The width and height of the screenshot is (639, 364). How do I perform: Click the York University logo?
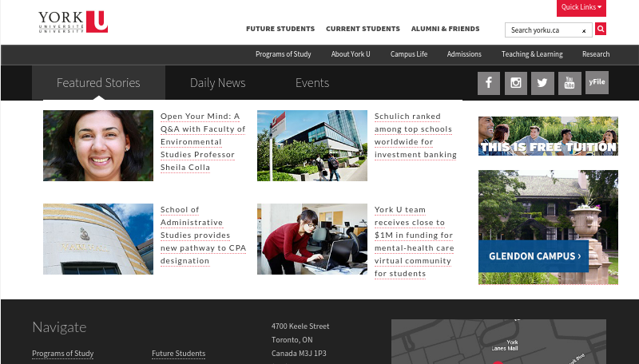click(x=73, y=22)
